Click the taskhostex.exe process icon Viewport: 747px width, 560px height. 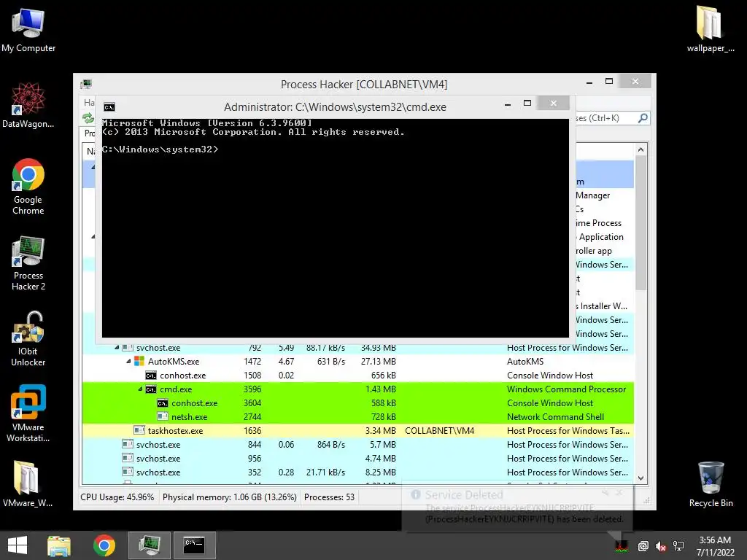(x=139, y=430)
